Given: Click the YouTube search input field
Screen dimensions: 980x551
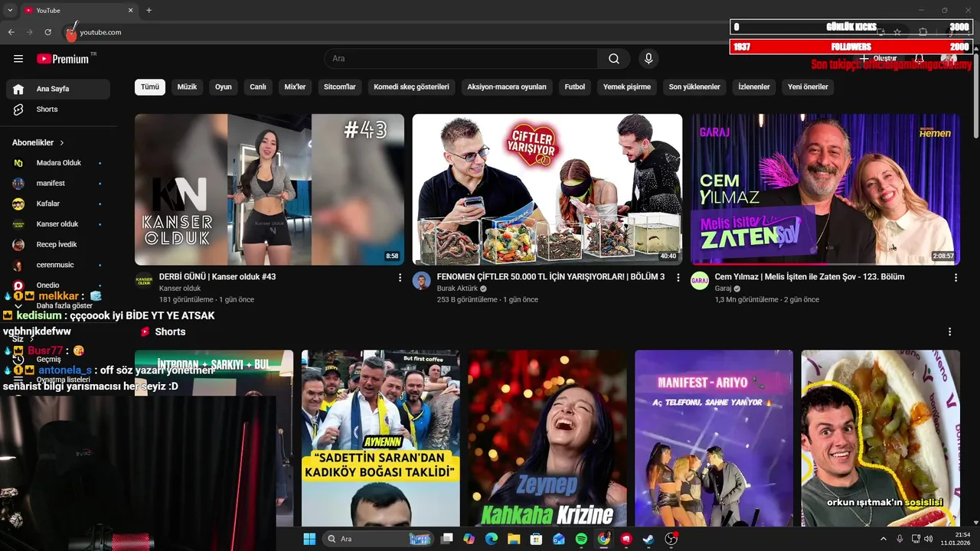Looking at the screenshot, I should click(x=462, y=59).
